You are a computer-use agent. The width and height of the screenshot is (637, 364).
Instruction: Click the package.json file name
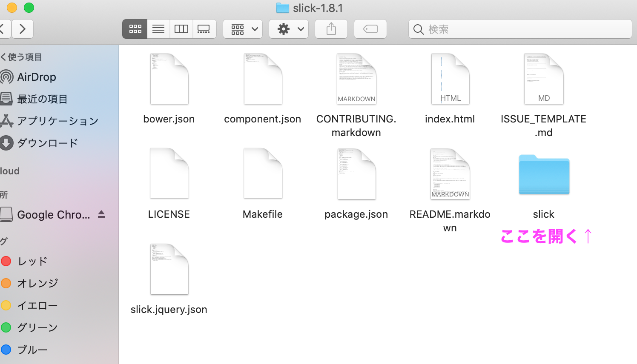coord(356,214)
